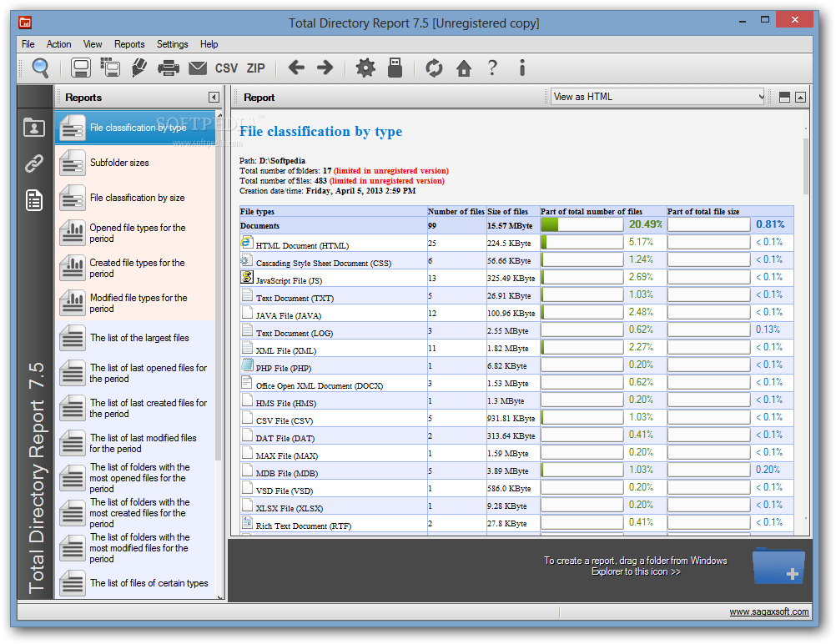This screenshot has width=836, height=644.
Task: Click the document list sidebar icon
Action: (x=34, y=200)
